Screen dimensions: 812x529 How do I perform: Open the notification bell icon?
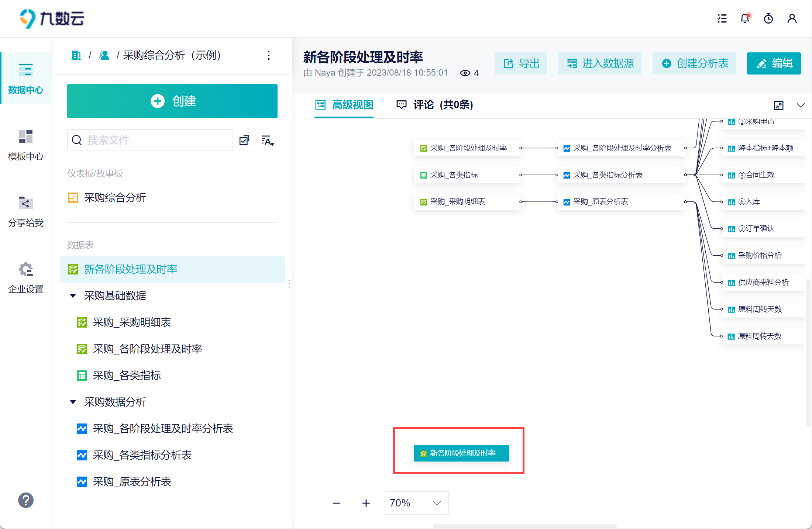point(745,18)
